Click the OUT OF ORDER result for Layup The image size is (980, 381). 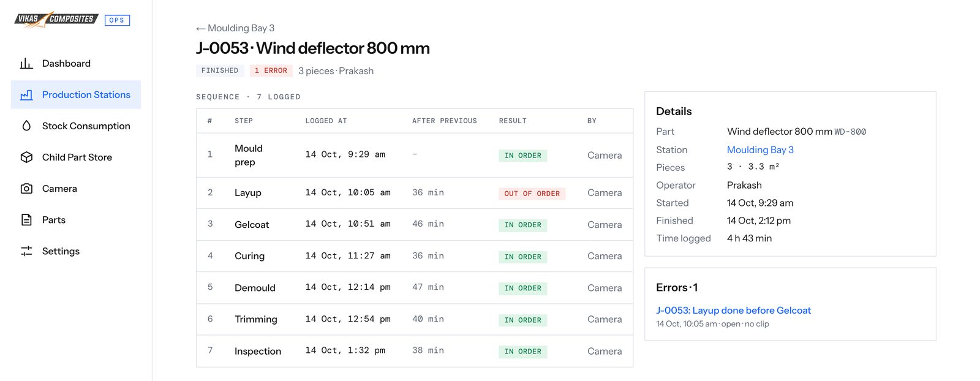[532, 194]
